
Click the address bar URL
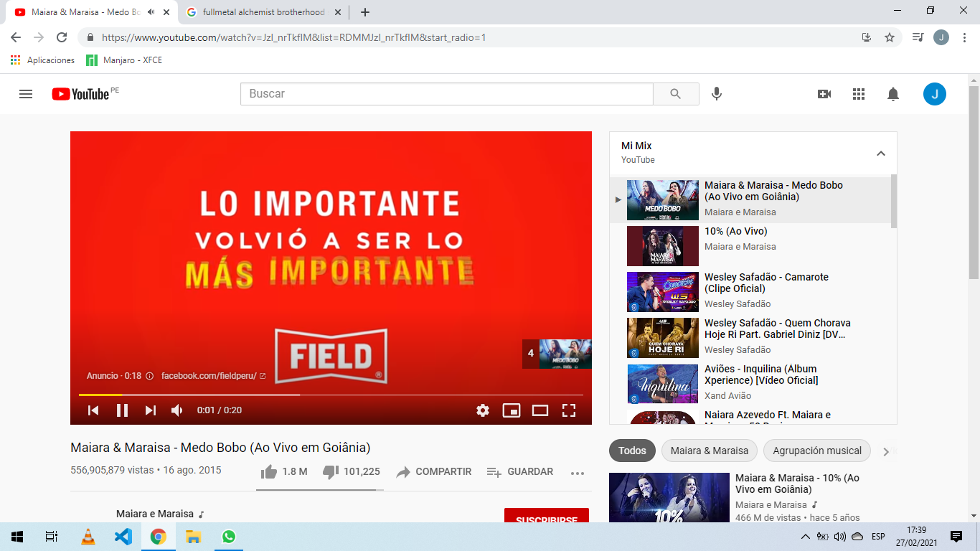[x=294, y=37]
